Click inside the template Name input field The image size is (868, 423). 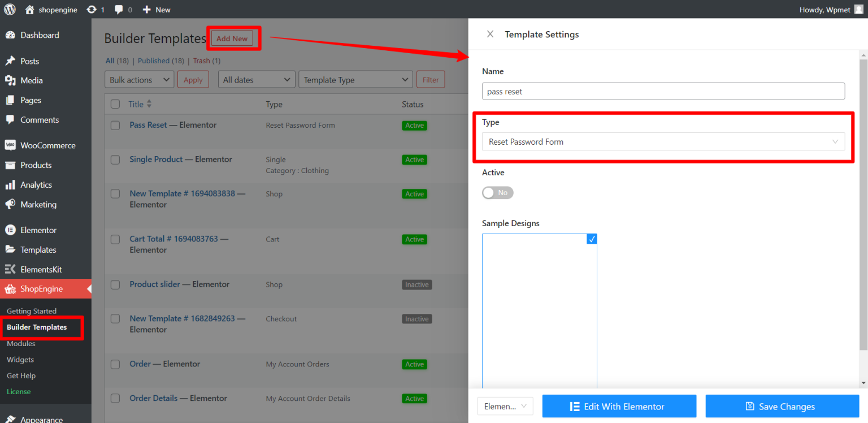click(x=663, y=91)
